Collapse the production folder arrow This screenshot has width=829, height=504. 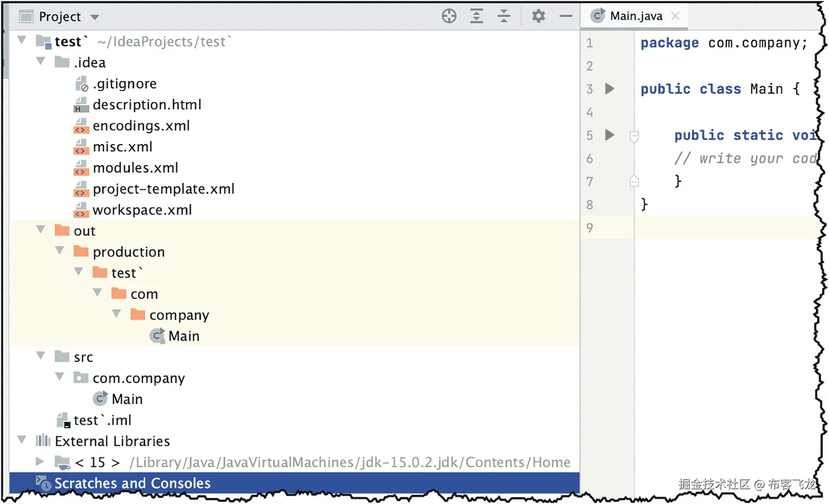point(60,250)
